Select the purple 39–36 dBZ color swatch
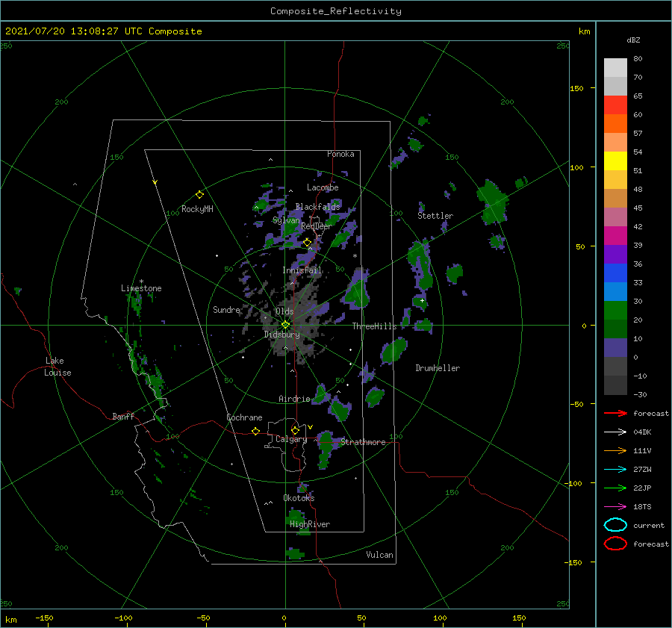Viewport: 672px width, 628px height. (x=615, y=255)
